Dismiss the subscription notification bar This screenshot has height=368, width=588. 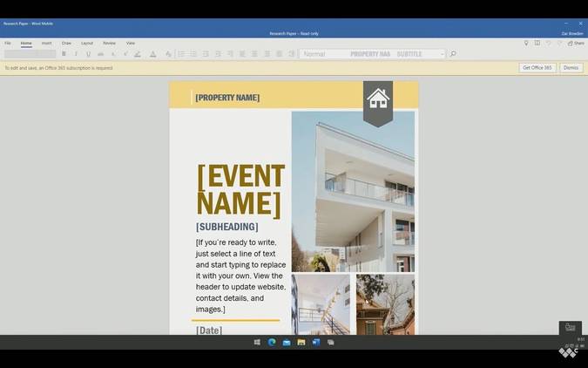(x=571, y=68)
